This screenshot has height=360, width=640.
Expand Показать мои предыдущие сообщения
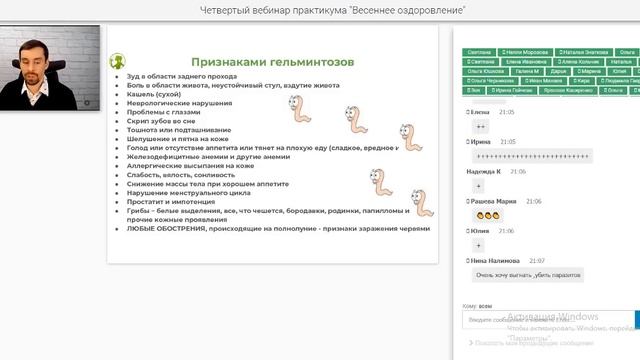[x=531, y=343]
